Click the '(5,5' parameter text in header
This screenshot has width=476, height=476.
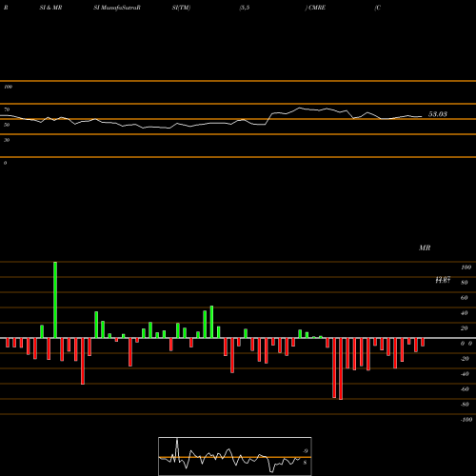[245, 8]
